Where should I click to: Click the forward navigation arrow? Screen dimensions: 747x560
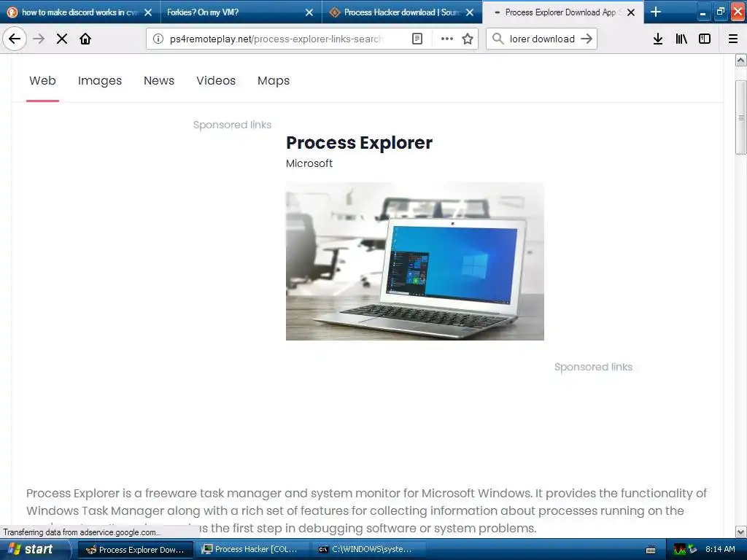click(x=39, y=39)
